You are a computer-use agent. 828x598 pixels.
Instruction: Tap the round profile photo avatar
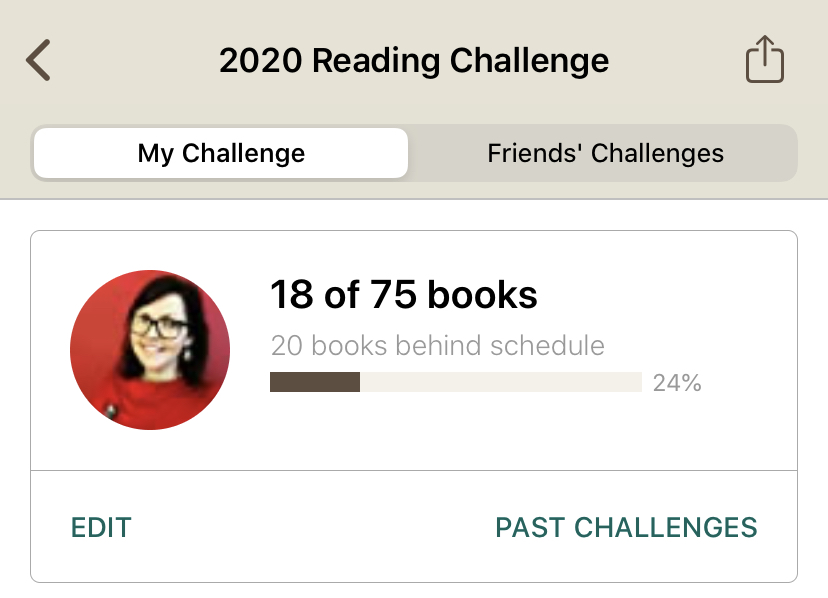tap(150, 350)
